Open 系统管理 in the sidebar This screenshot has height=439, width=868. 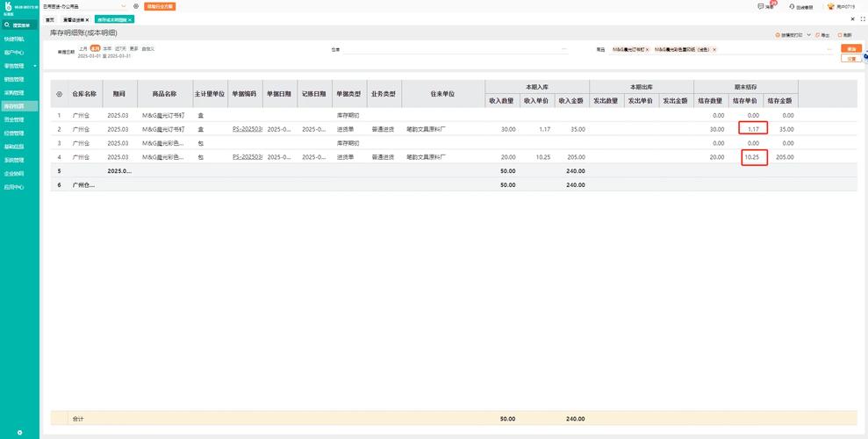coord(14,160)
